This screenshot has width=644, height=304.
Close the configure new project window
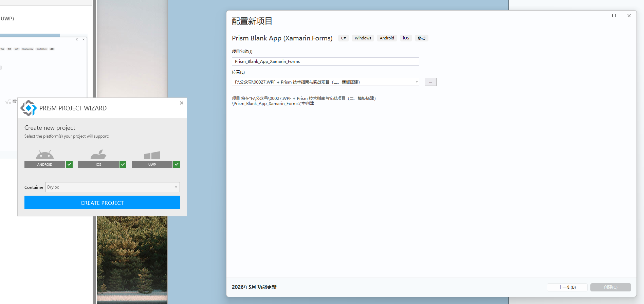pyautogui.click(x=629, y=16)
